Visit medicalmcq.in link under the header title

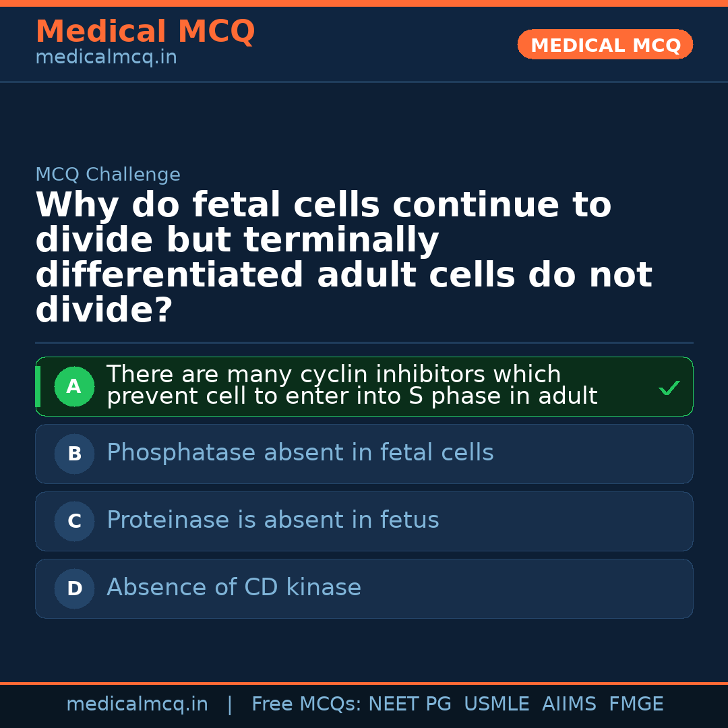pos(106,58)
